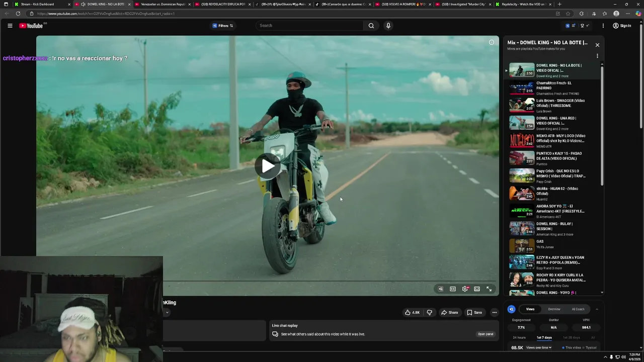
Task: Select DOWEL KING - NO LA BOTE playlist item
Action: tap(553, 70)
